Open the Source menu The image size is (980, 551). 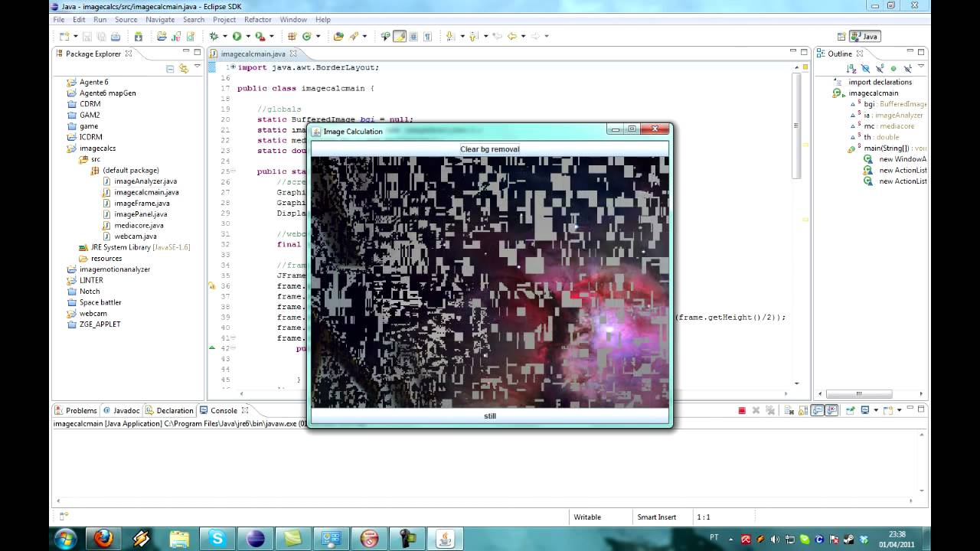click(x=126, y=19)
